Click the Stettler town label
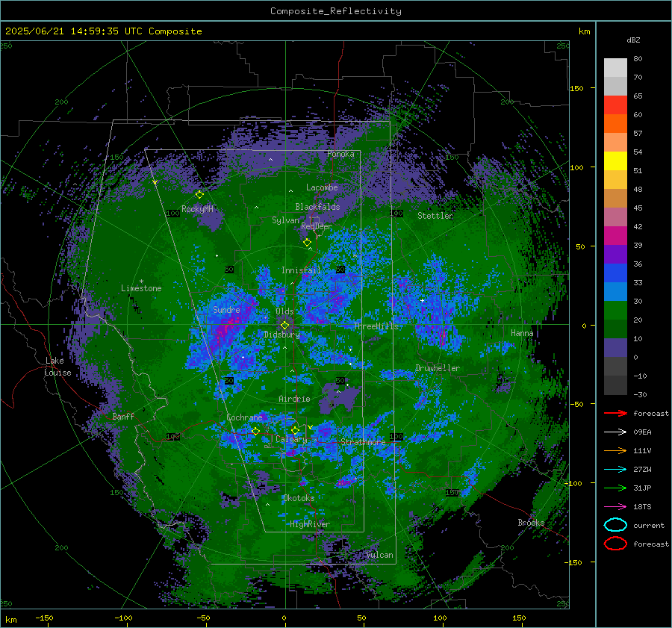The image size is (672, 628). tap(435, 216)
